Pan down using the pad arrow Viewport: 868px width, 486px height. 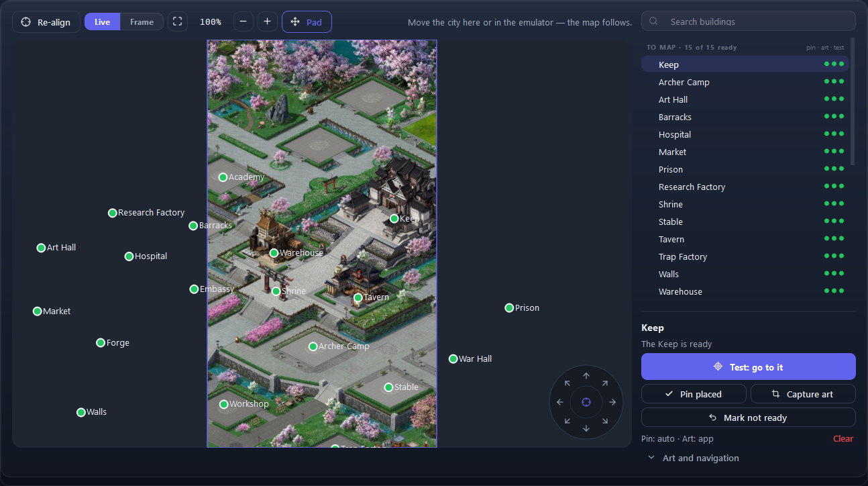click(586, 428)
